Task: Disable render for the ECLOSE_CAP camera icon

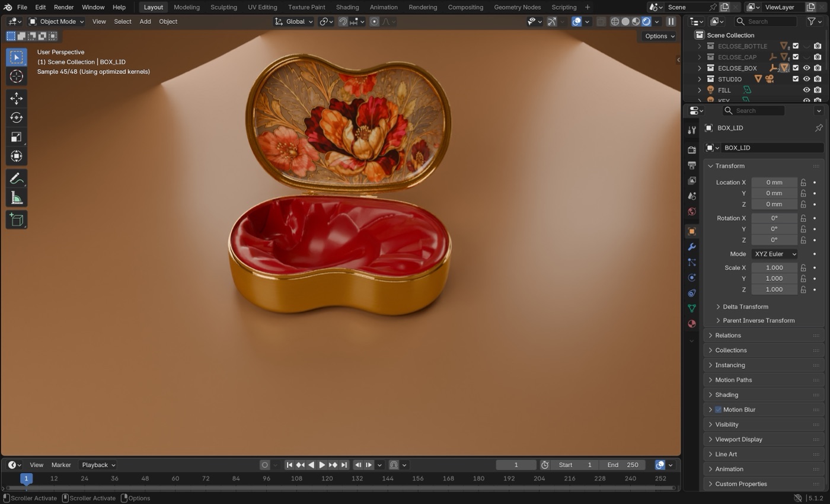Action: (x=818, y=57)
